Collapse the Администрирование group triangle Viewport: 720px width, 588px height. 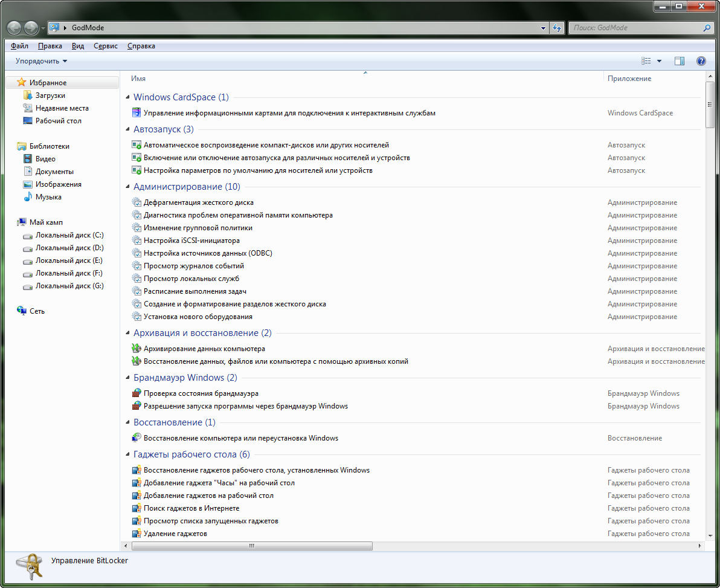click(127, 187)
